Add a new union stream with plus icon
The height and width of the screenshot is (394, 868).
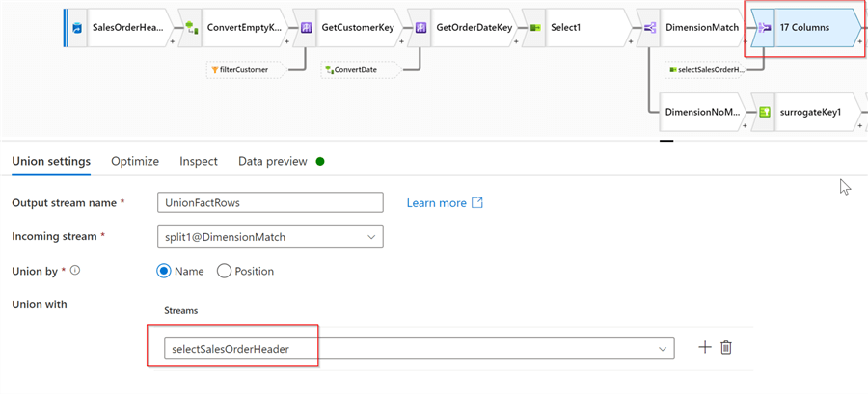704,347
